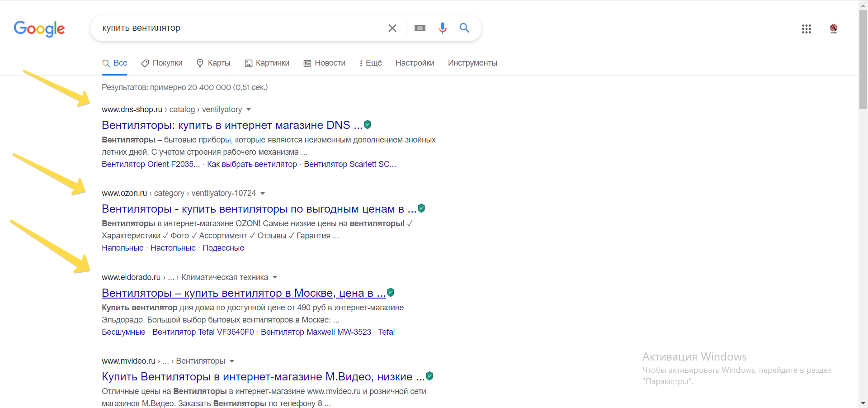Click the blue magnifier search button
Image resolution: width=868 pixels, height=408 pixels.
(464, 28)
